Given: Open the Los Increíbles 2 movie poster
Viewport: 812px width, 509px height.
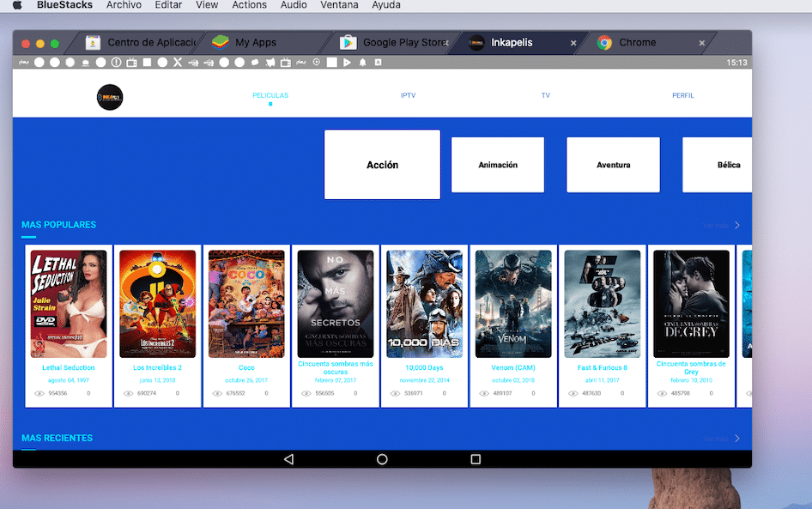Looking at the screenshot, I should (x=157, y=304).
